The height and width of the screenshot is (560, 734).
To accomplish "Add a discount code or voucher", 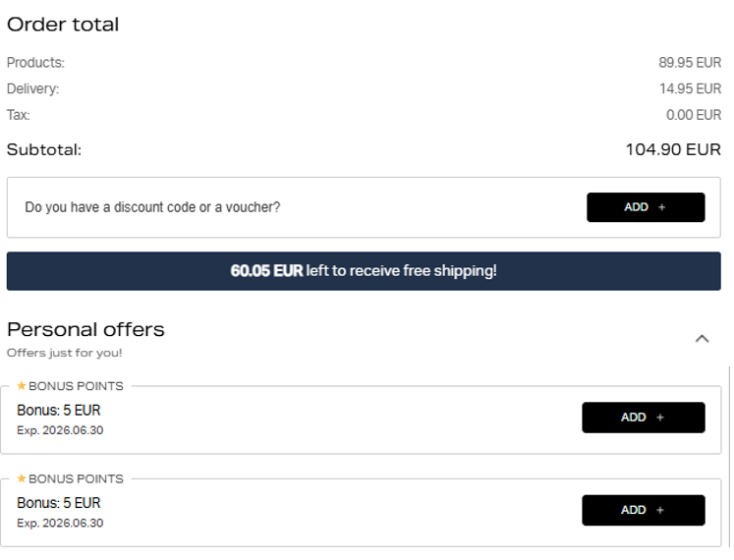I will [645, 207].
